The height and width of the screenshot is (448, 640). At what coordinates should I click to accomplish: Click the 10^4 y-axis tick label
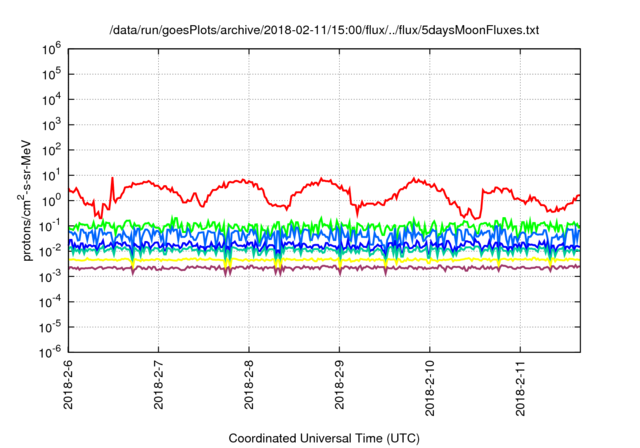(x=51, y=100)
